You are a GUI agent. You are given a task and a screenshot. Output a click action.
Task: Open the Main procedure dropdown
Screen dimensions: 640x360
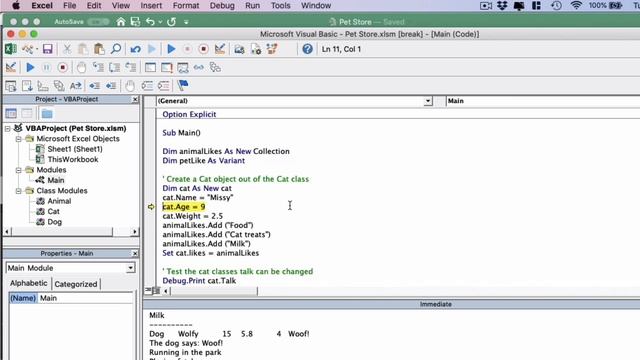coord(542,101)
